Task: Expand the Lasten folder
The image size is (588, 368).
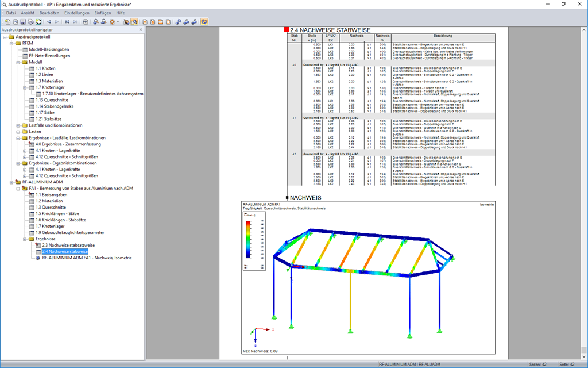Action: 18,132
